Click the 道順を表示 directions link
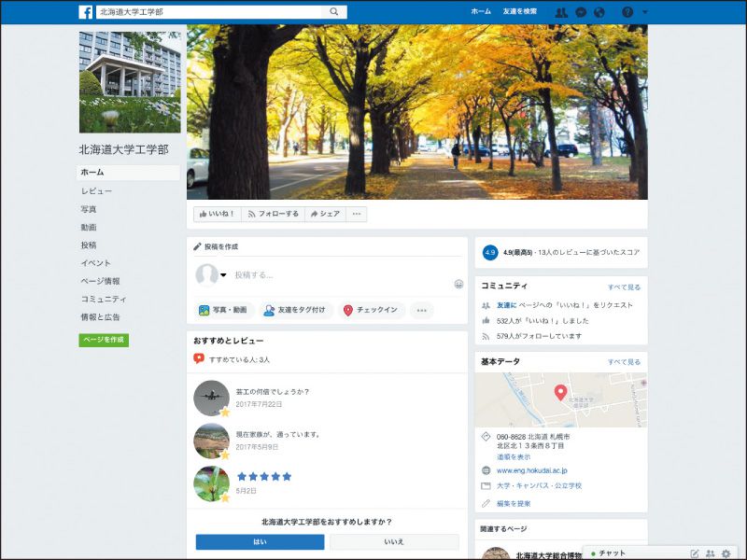The height and width of the screenshot is (560, 747). click(514, 457)
